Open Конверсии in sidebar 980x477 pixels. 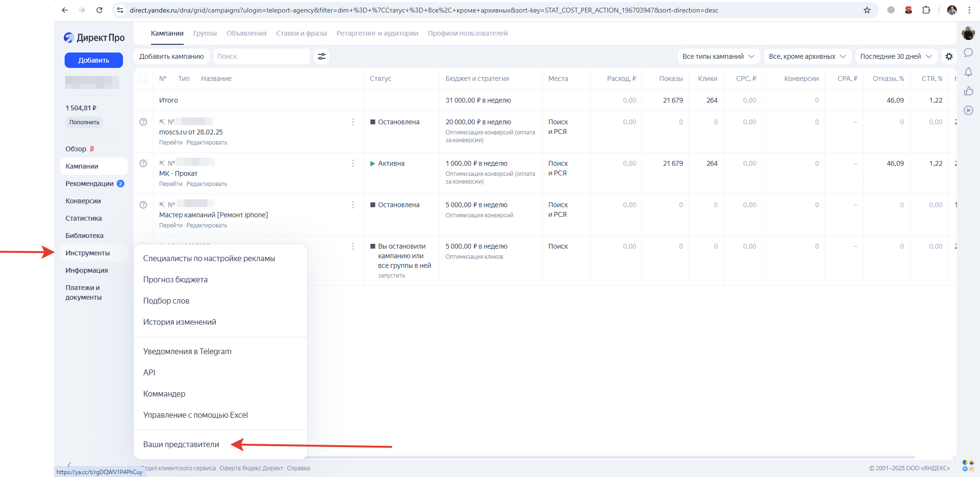(x=83, y=201)
